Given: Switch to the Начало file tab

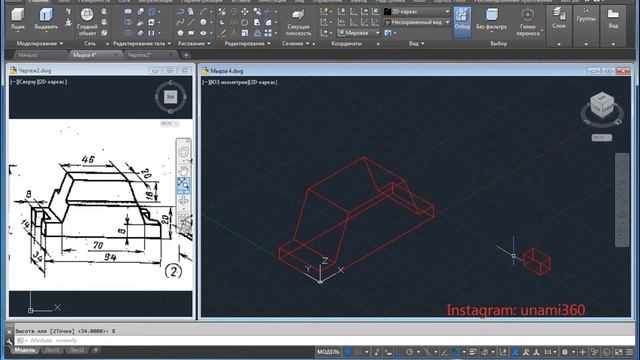Looking at the screenshot, I should [x=28, y=55].
